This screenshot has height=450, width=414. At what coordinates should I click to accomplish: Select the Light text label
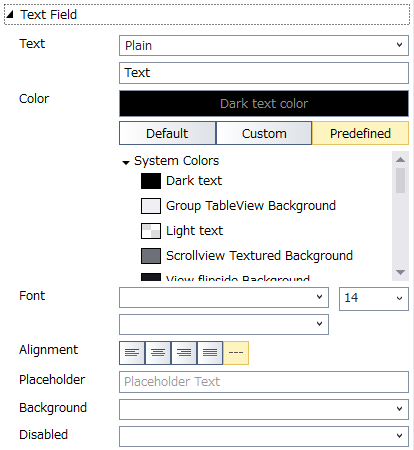click(x=195, y=231)
